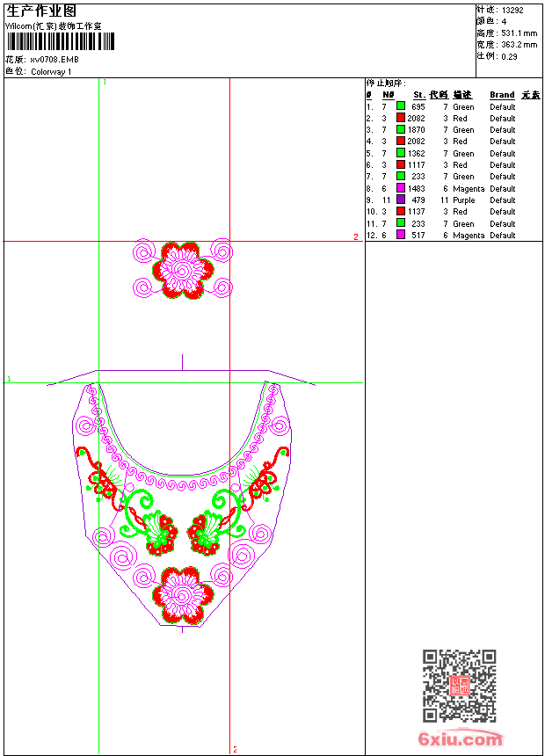Viewport: 545px width, 756px height.
Task: Click stitch count 1362 in row 5
Action: [417, 154]
